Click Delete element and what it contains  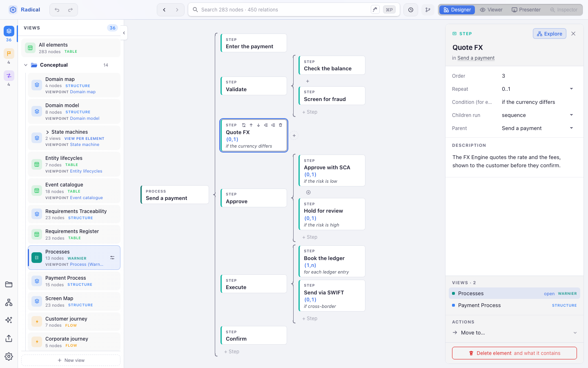tap(514, 353)
